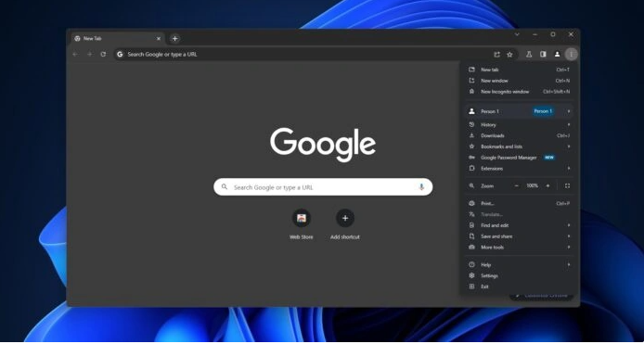Focus the Google search box on page
The height and width of the screenshot is (344, 644).
tap(323, 187)
